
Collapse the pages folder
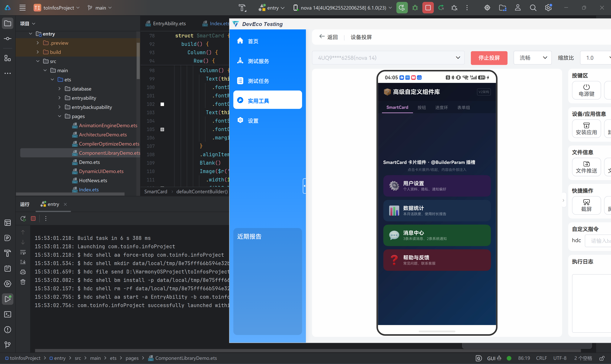click(x=60, y=116)
